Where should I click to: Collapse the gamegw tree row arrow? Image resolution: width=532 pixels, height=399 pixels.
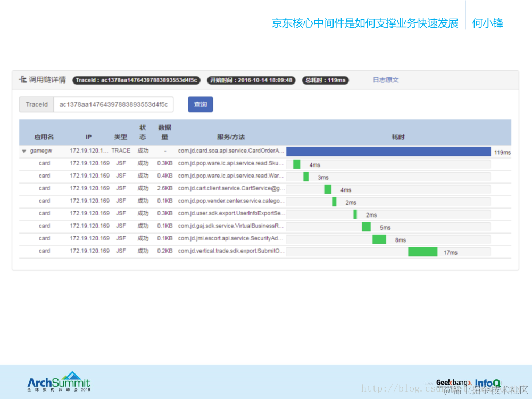click(24, 151)
